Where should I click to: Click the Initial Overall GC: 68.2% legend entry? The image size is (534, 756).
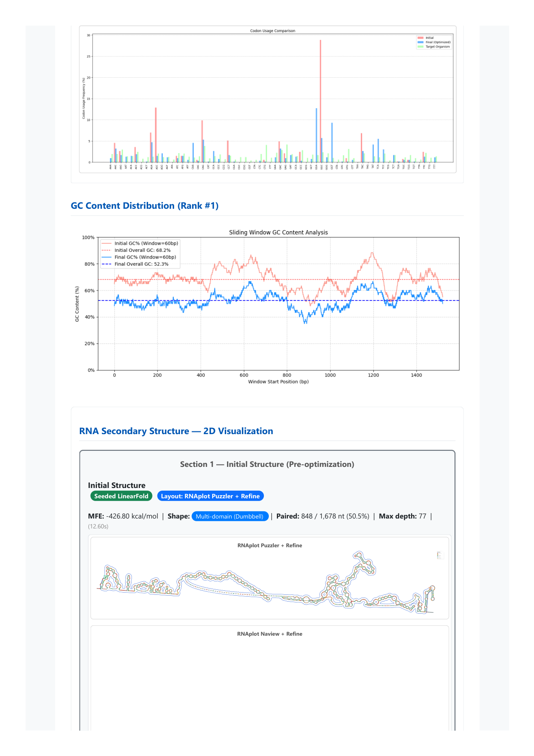click(x=142, y=251)
